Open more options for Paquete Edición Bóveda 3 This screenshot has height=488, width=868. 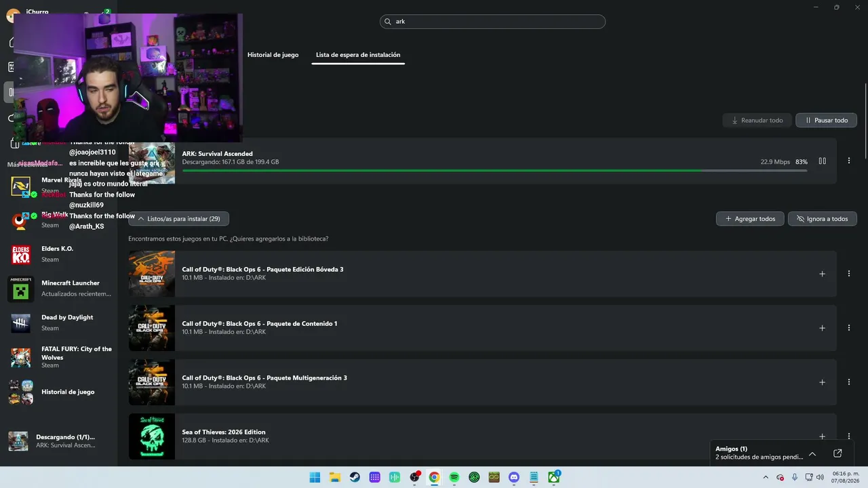(x=849, y=274)
